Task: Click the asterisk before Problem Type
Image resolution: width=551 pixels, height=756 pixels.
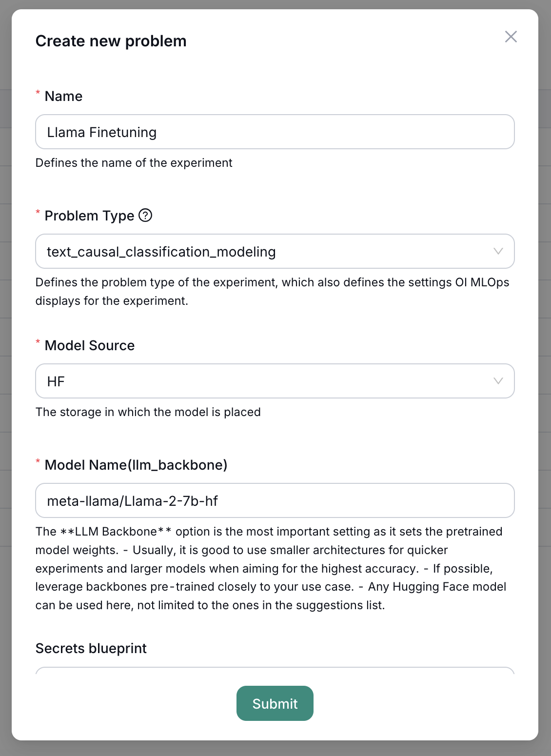Action: 38,211
